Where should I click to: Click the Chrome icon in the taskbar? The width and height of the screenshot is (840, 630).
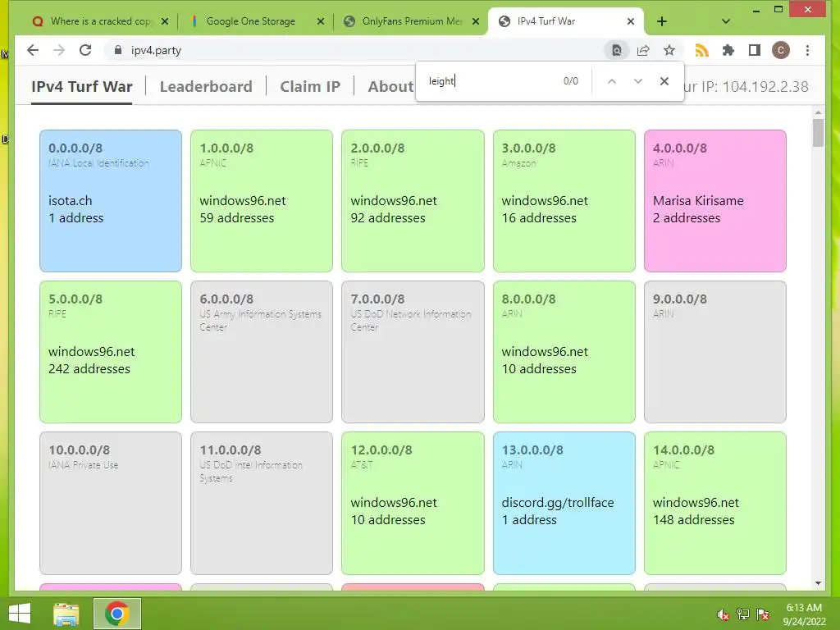[x=117, y=614]
